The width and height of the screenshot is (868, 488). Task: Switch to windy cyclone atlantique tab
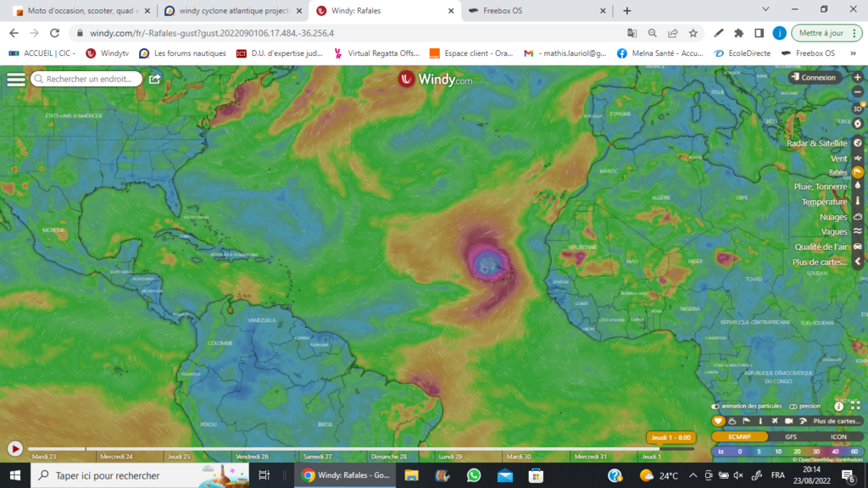click(x=232, y=10)
